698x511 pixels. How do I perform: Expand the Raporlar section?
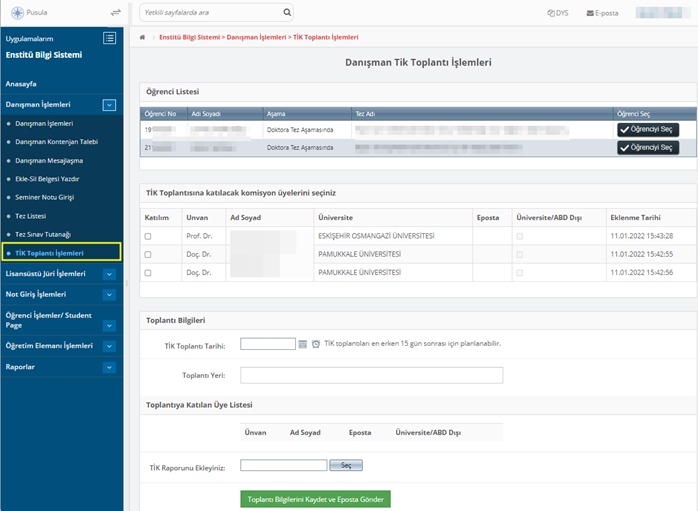(109, 367)
